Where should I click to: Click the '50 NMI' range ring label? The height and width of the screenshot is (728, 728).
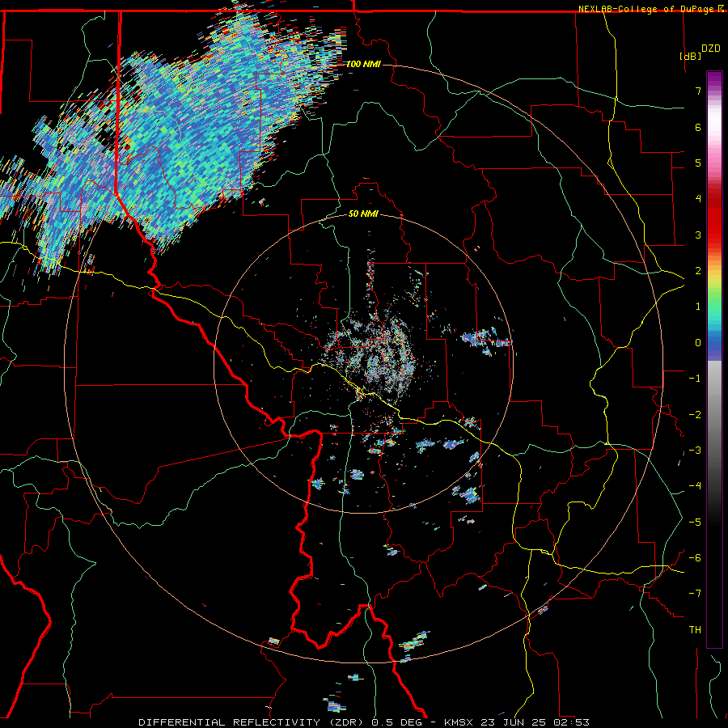pos(363,214)
